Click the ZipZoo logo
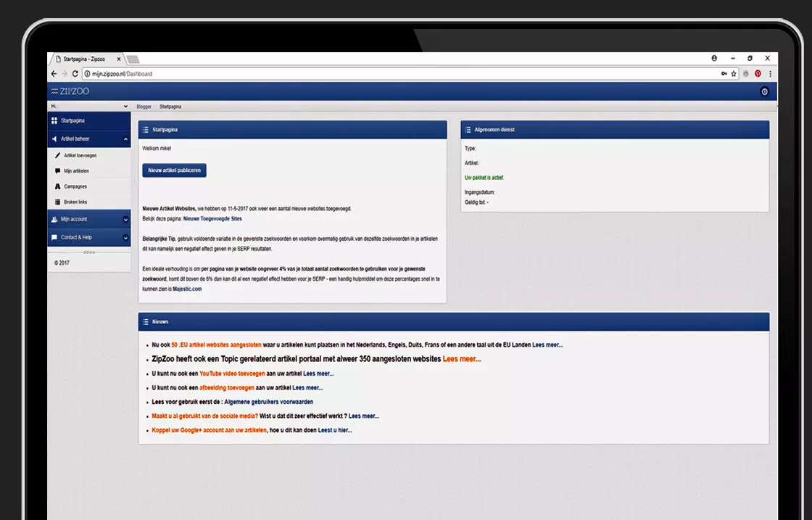The image size is (812, 520). pos(70,91)
